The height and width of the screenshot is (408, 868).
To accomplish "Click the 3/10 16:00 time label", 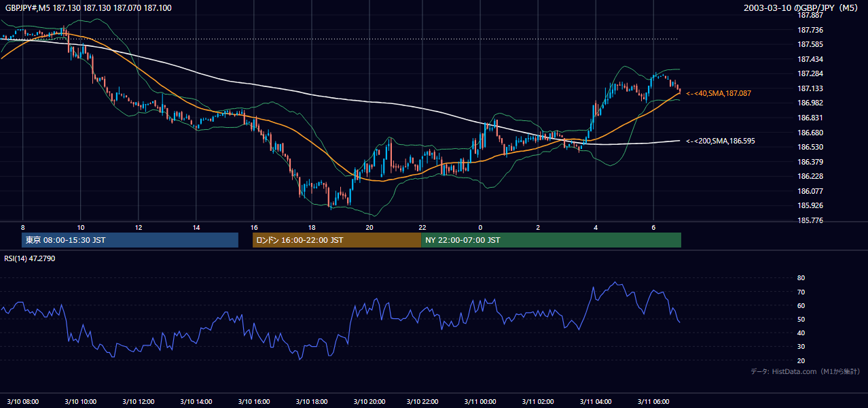I will point(253,402).
